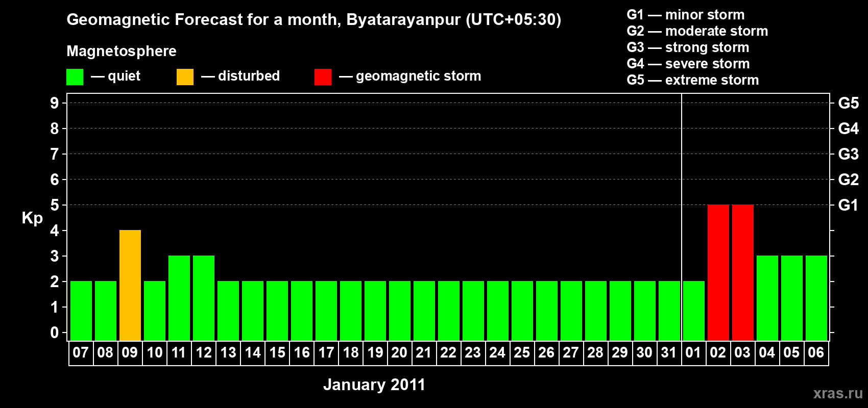Click the 'G2 — moderate storm' legend line
The height and width of the screenshot is (408, 868).
pyautogui.click(x=697, y=31)
